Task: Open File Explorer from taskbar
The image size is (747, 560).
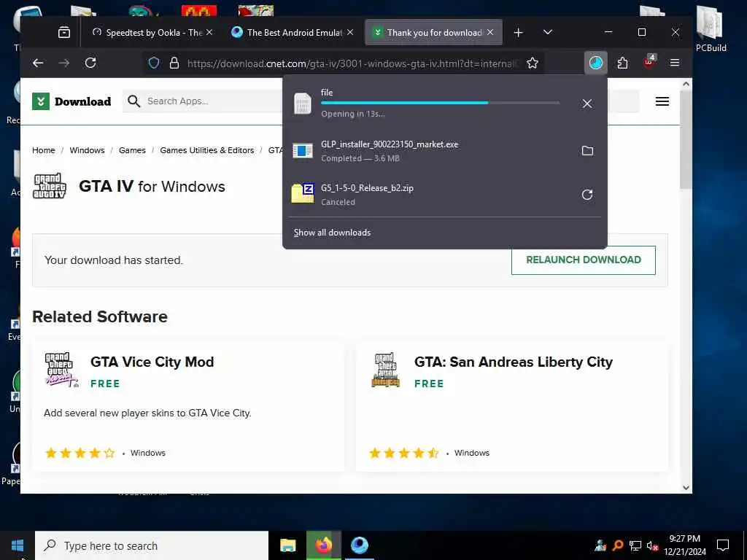Action: click(x=287, y=545)
